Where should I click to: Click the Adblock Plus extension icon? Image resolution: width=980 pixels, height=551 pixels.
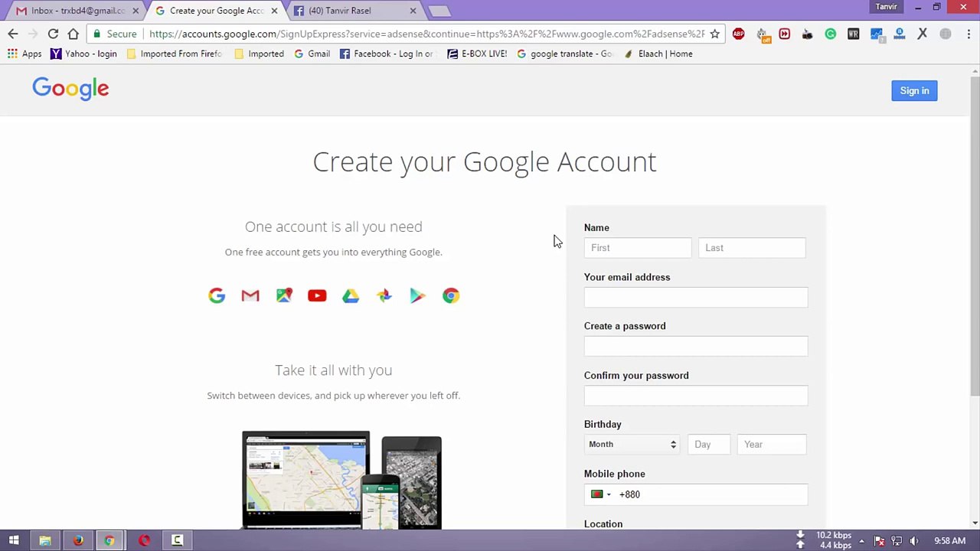738,34
